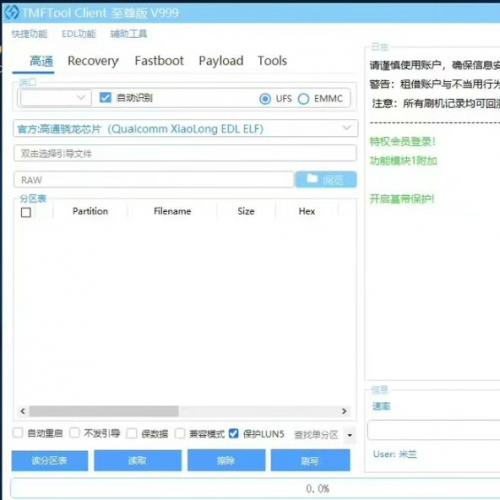
Task: Click the 开启基带保护! log line
Action: click(402, 199)
